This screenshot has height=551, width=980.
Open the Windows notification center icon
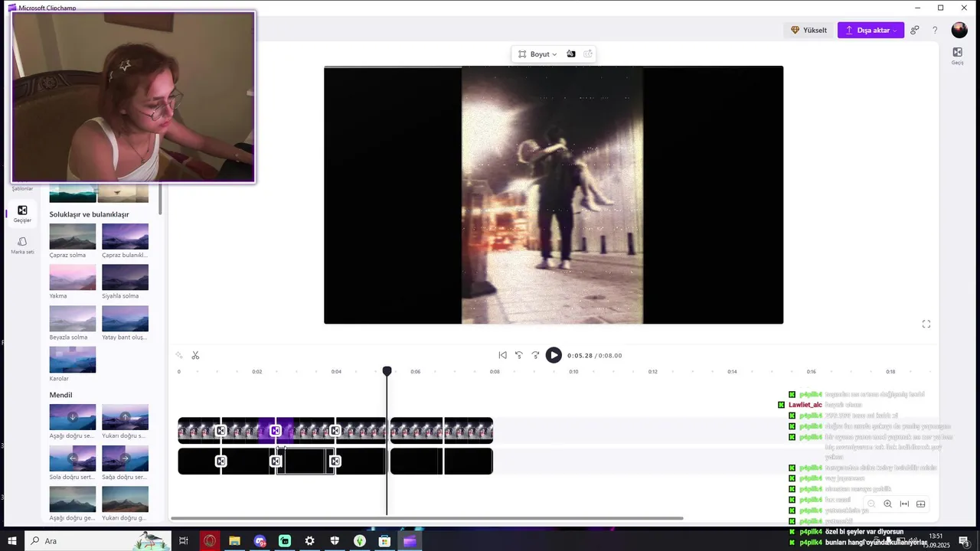[x=965, y=541]
